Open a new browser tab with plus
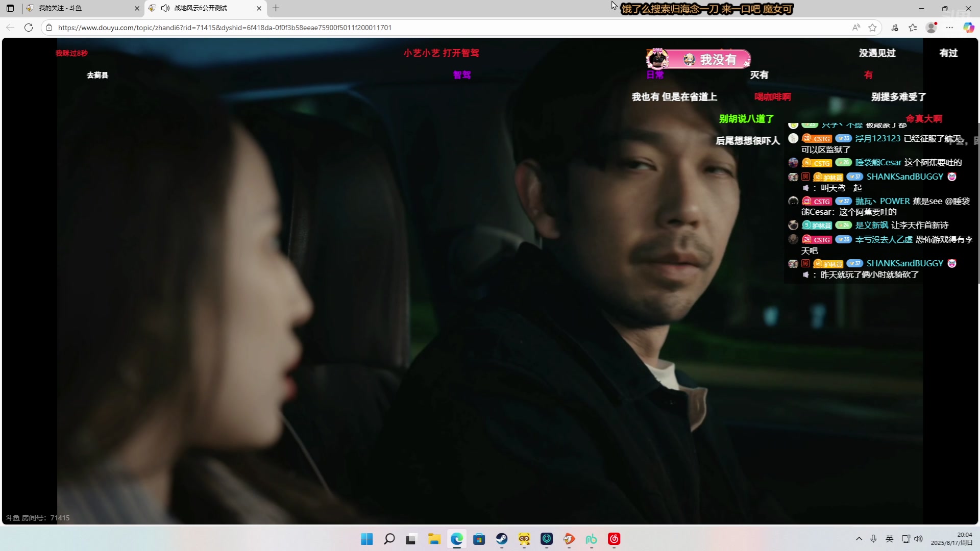The width and height of the screenshot is (980, 551). pyautogui.click(x=276, y=8)
